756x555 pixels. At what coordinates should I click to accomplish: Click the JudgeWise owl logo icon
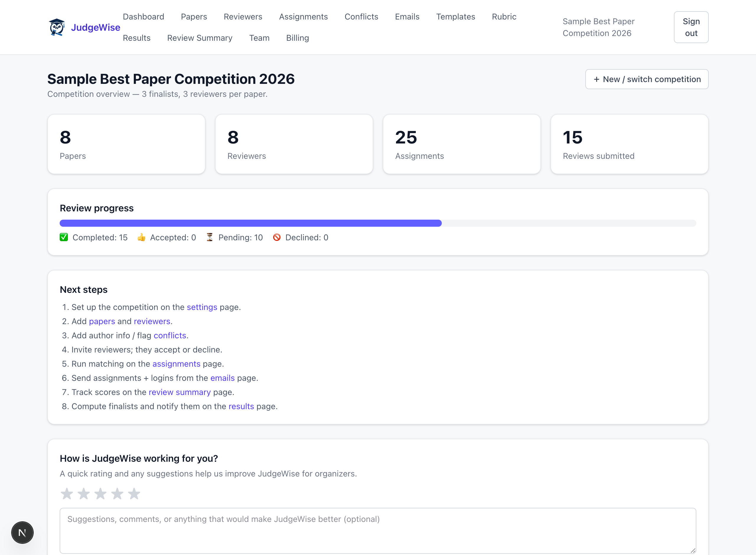click(x=56, y=27)
